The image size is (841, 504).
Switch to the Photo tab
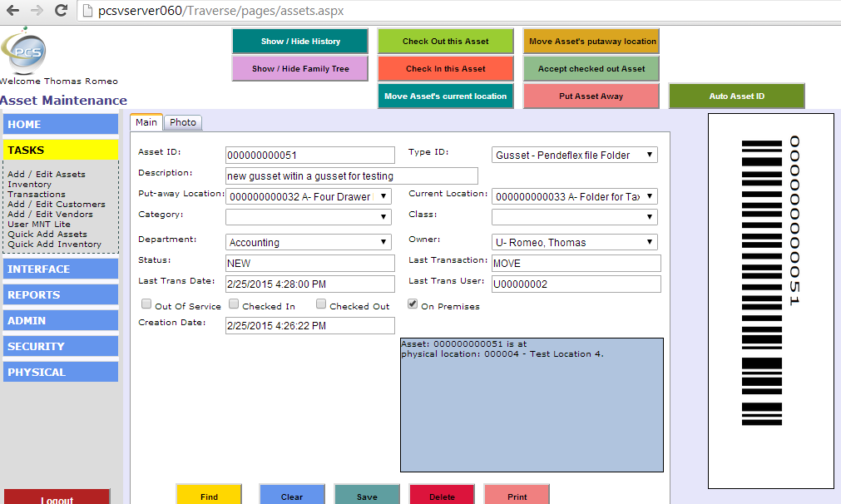(183, 122)
